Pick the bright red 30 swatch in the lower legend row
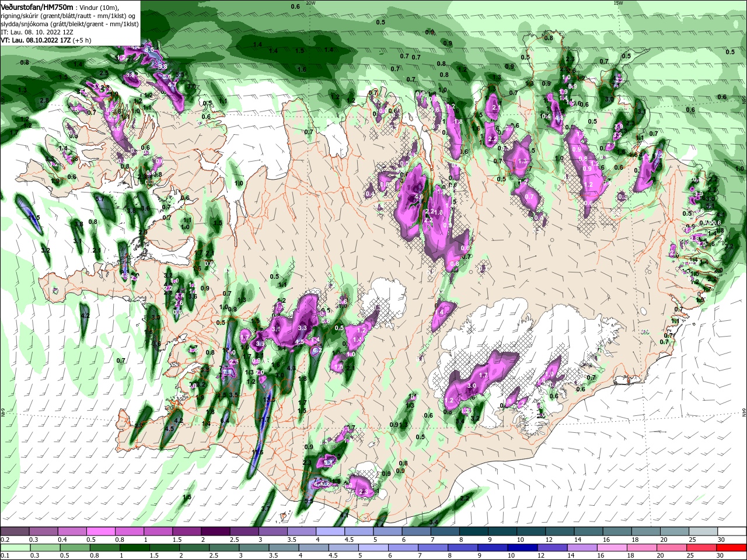747x560 pixels. pos(731,548)
